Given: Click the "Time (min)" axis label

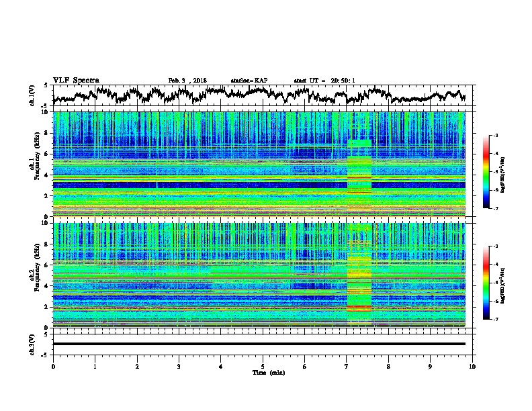Looking at the screenshot, I should 269,373.
